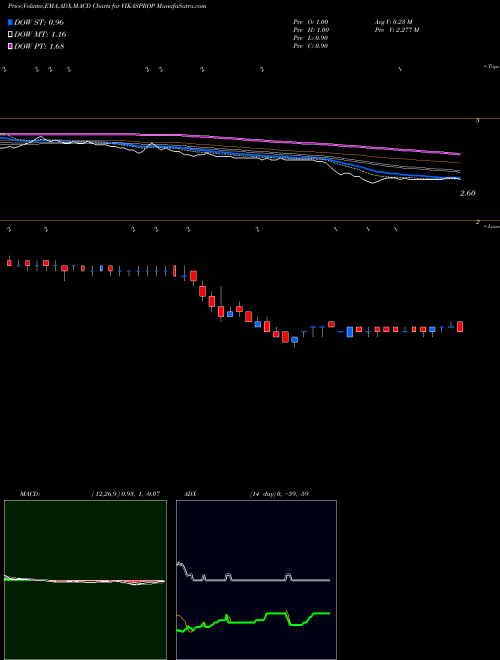Viewport: 500px width, 660px height.
Task: Click the 'Pre O: 1.00' value
Action: click(x=311, y=22)
